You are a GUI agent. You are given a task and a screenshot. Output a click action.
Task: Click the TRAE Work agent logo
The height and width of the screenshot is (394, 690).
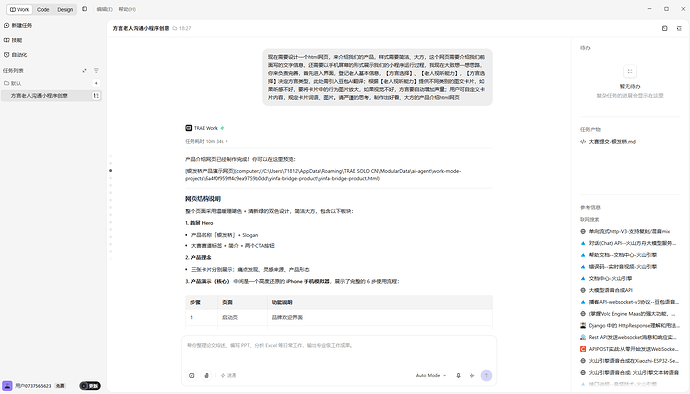click(x=188, y=128)
